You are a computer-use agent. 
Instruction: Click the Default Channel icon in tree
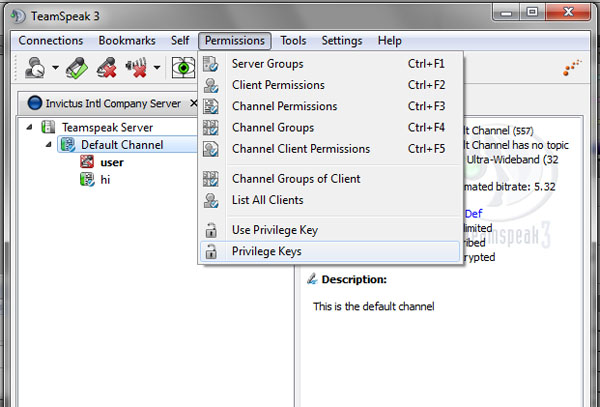point(68,145)
